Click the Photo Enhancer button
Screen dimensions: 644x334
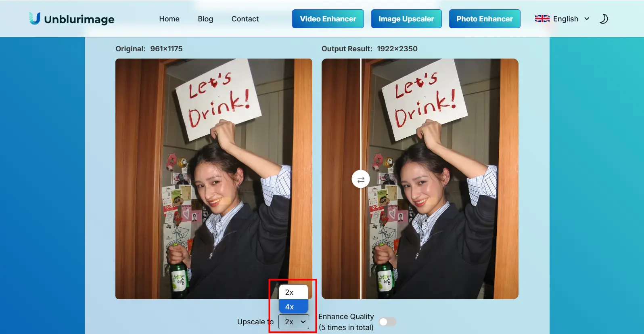(x=485, y=19)
